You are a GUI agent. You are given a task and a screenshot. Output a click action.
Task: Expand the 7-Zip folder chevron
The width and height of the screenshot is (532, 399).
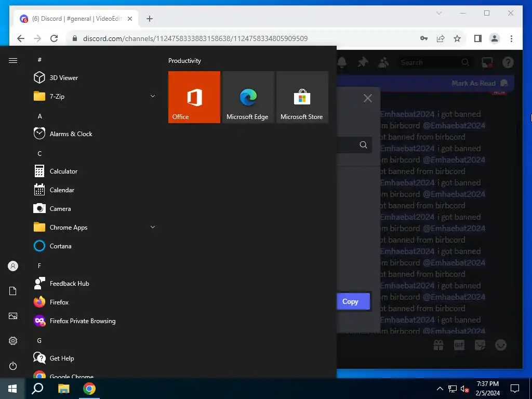click(x=153, y=96)
